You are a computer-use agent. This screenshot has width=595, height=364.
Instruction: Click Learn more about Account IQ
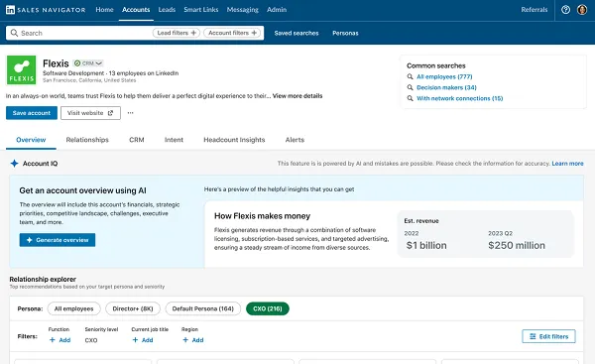tap(567, 164)
